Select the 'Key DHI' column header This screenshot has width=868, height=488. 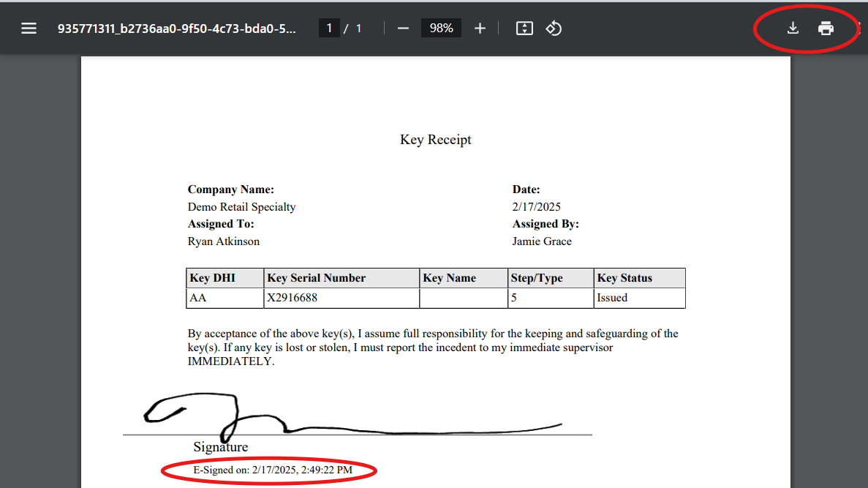[224, 278]
